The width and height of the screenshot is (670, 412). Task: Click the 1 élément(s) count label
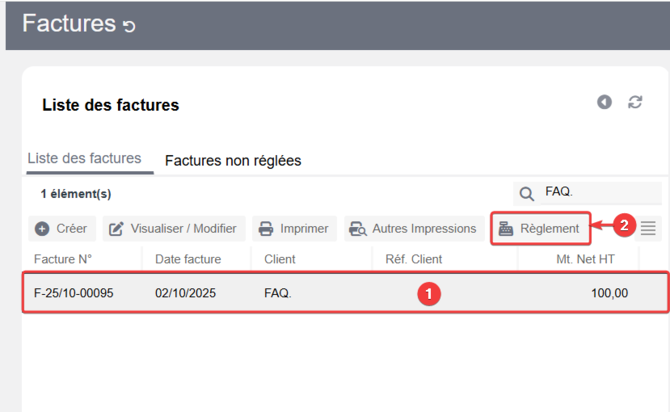(x=76, y=194)
